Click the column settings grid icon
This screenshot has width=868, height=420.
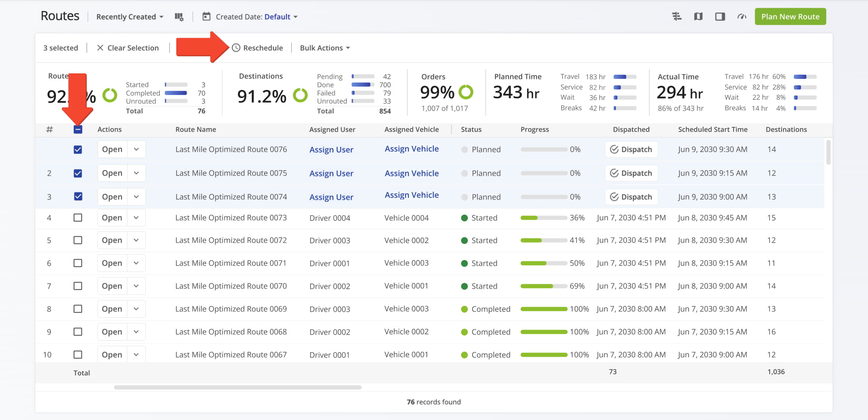tap(179, 17)
